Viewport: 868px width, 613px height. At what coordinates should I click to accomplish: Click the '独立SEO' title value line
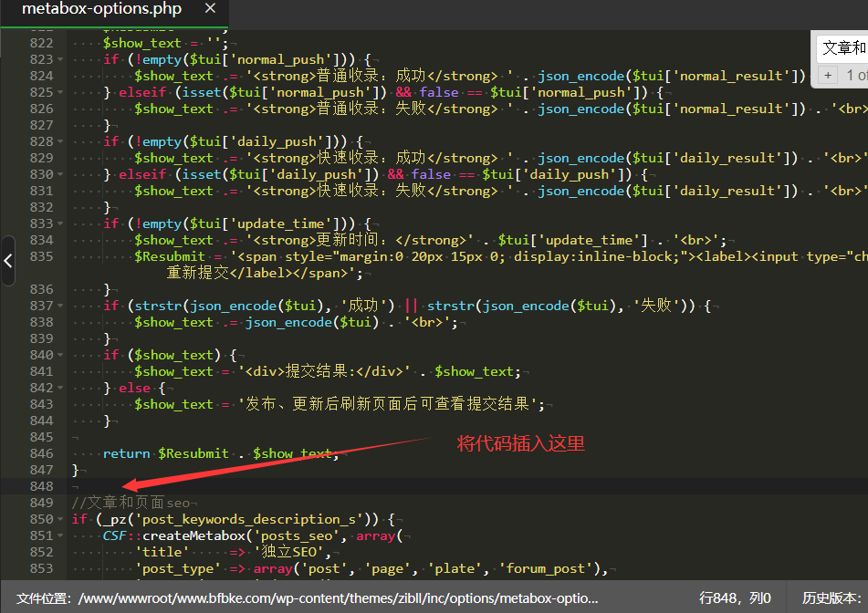pyautogui.click(x=237, y=552)
